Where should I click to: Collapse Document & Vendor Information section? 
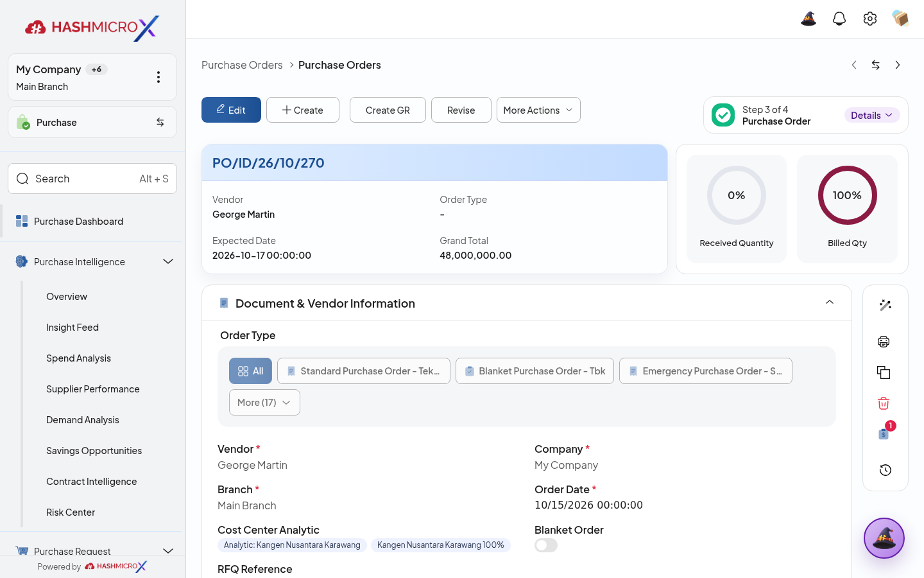[830, 302]
